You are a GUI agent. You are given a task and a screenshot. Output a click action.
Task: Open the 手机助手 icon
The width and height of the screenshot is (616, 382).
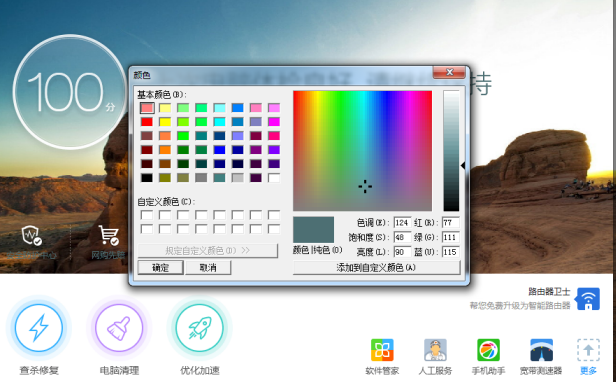point(488,350)
